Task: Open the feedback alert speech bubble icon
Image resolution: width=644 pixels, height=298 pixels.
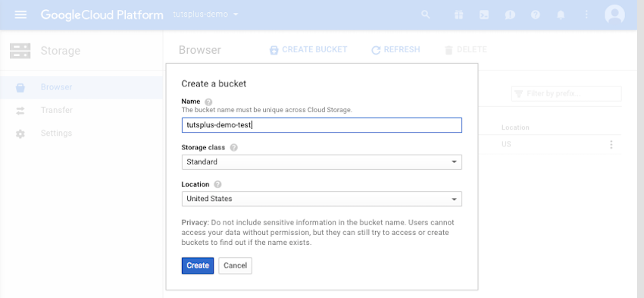Action: pyautogui.click(x=510, y=15)
